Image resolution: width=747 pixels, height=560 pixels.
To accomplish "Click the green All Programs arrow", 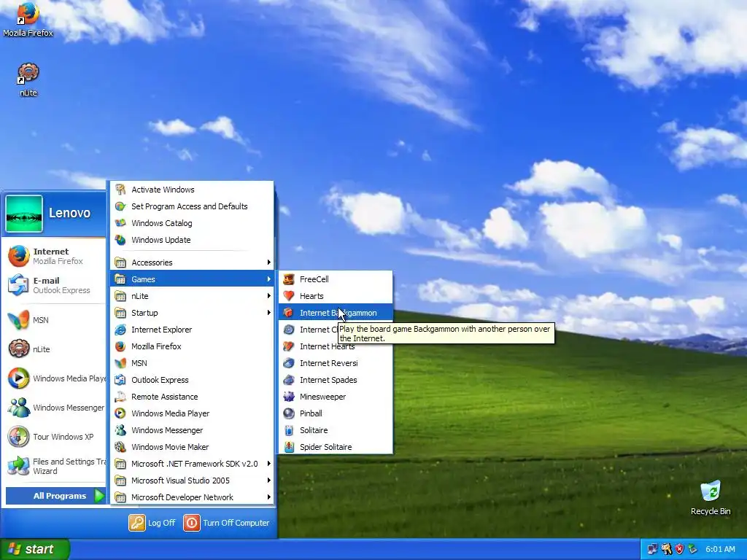I will [99, 496].
